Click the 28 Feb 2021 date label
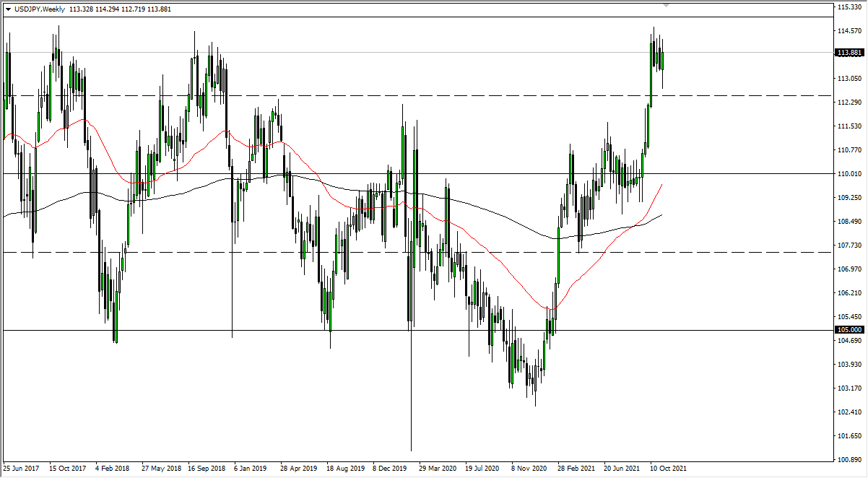This screenshot has height=478, width=868. pyautogui.click(x=575, y=468)
